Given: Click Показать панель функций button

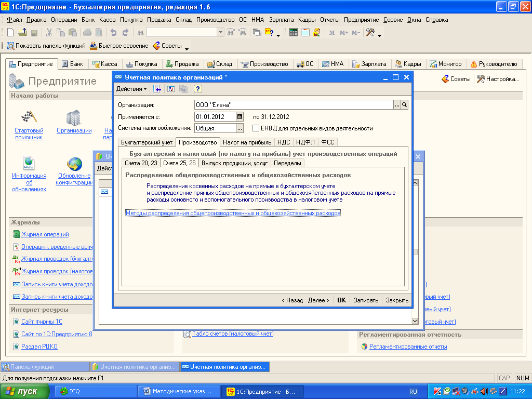Looking at the screenshot, I should pos(46,46).
